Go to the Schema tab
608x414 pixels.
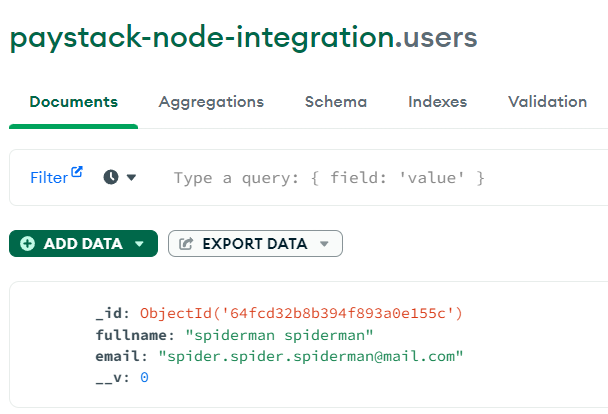point(335,102)
